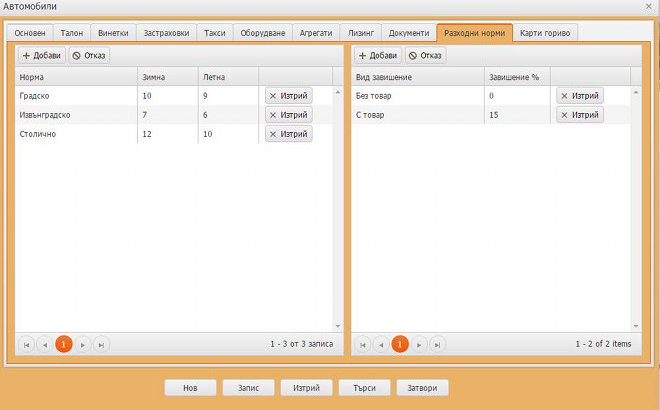The height and width of the screenshot is (410, 660).
Task: Open the Застраховки tab
Action: 165,33
